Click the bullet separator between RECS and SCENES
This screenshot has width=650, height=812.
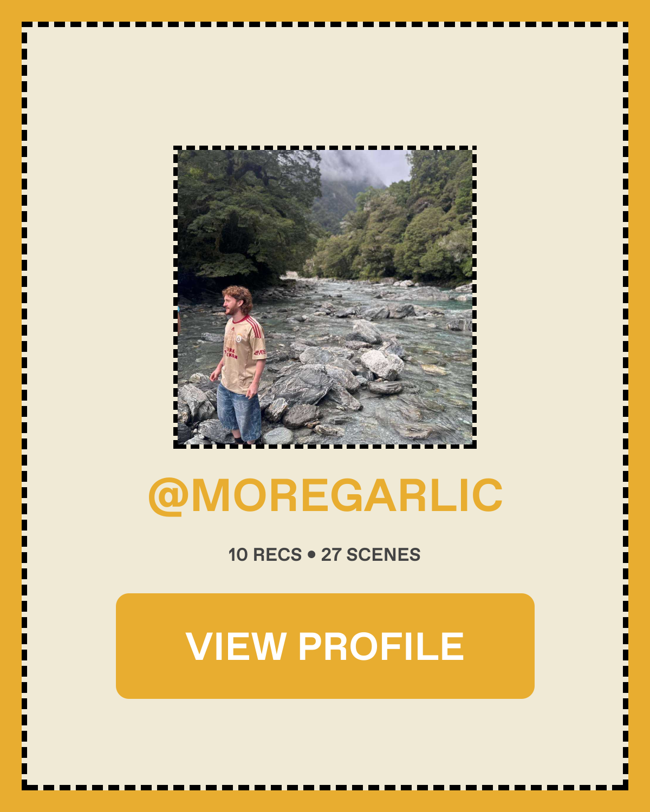click(311, 555)
